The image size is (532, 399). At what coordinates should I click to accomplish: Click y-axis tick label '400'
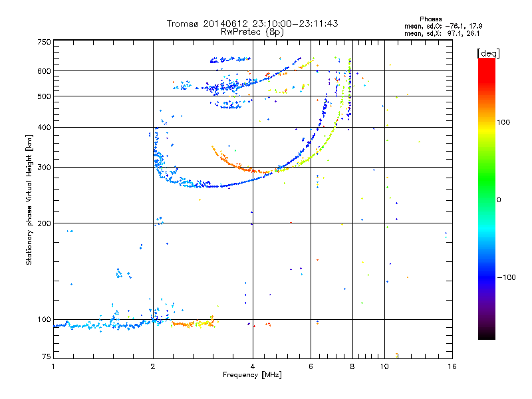[x=44, y=127]
